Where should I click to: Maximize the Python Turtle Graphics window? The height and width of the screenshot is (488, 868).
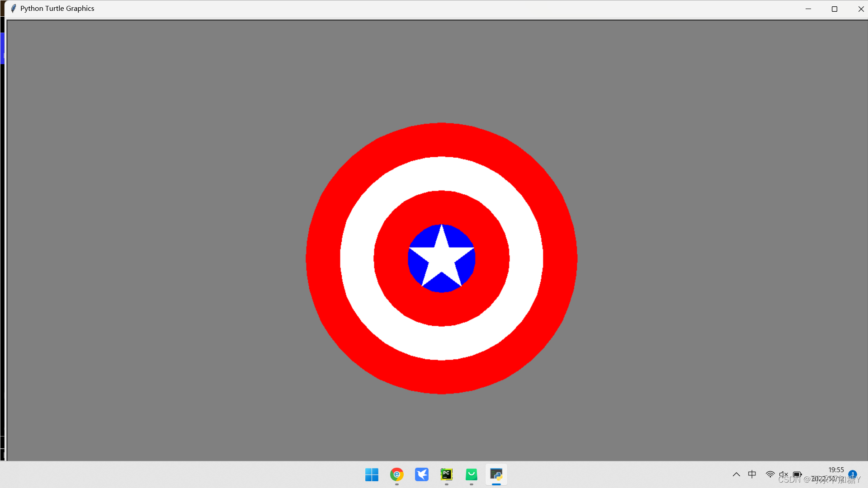click(x=835, y=9)
